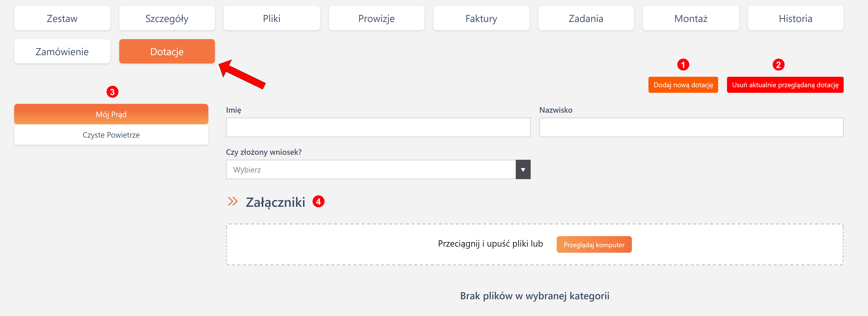The height and width of the screenshot is (316, 868).
Task: Choose the Czyste Powietrze subsidy
Action: [111, 135]
